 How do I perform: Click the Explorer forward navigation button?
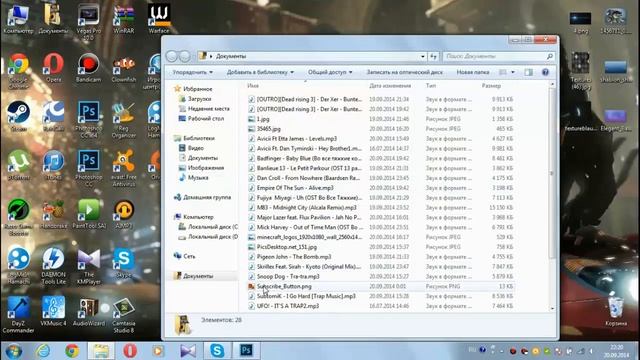click(185, 56)
